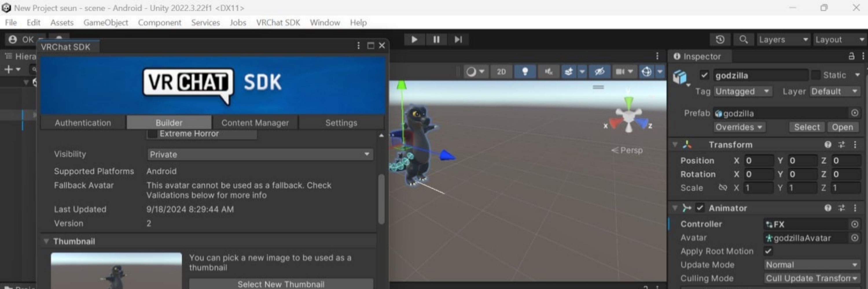
Task: Switch to the Settings tab in VRChat SDK
Action: [341, 123]
